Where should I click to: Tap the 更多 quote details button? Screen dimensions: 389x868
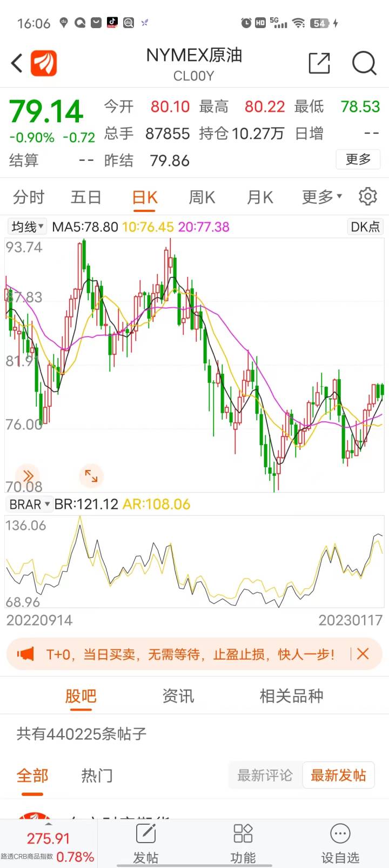click(358, 160)
